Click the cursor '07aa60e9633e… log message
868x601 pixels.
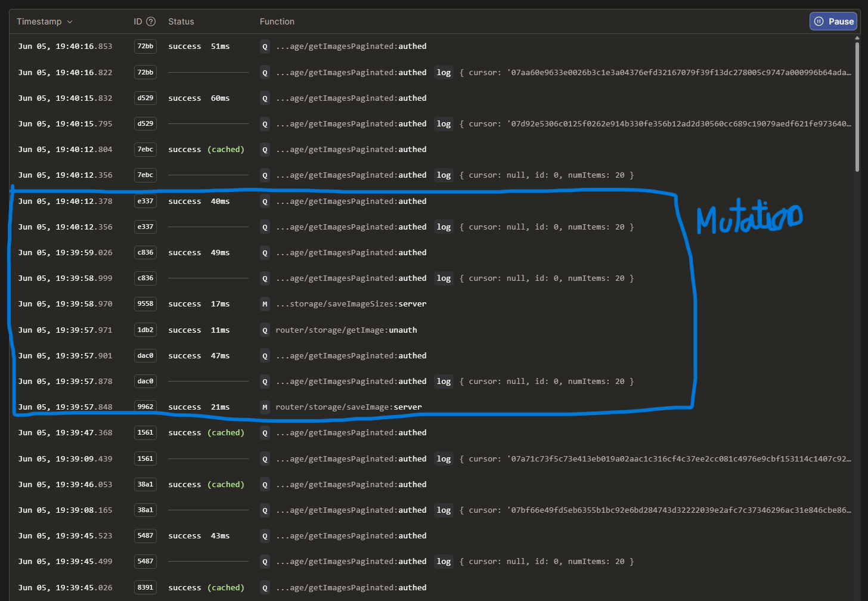pyautogui.click(x=655, y=73)
